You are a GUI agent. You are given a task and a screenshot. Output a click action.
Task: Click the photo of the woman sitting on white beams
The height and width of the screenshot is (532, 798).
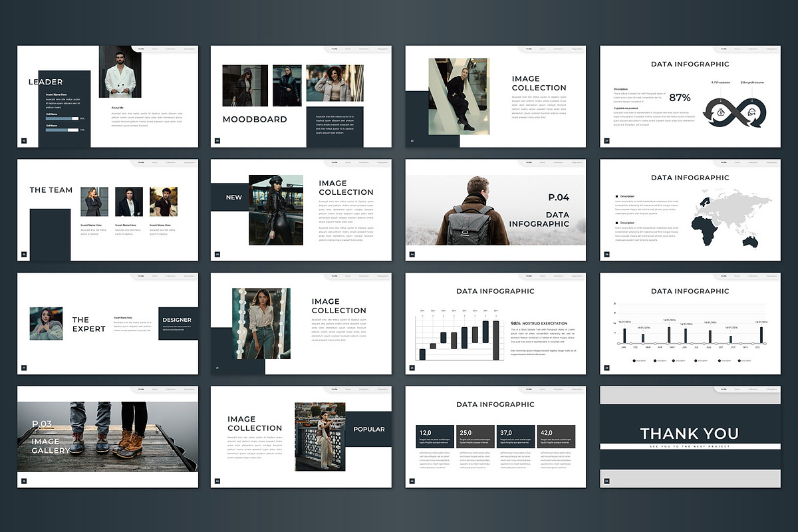459,96
